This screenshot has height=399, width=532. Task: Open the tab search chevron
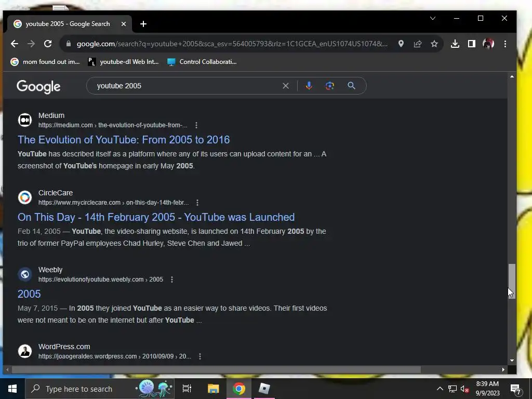pos(433,18)
